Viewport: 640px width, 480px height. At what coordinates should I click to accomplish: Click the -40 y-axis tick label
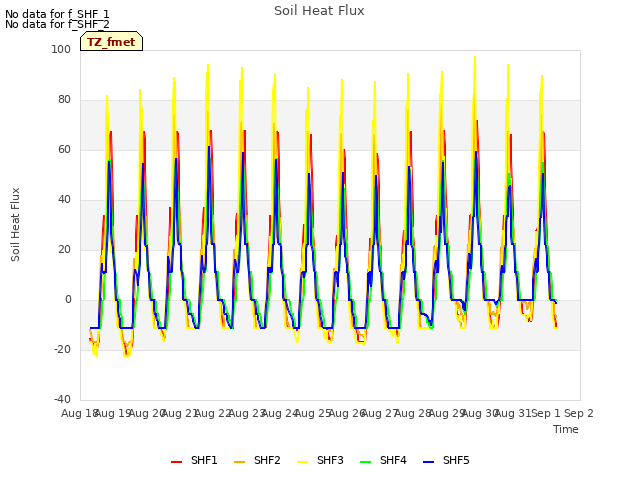coord(62,400)
